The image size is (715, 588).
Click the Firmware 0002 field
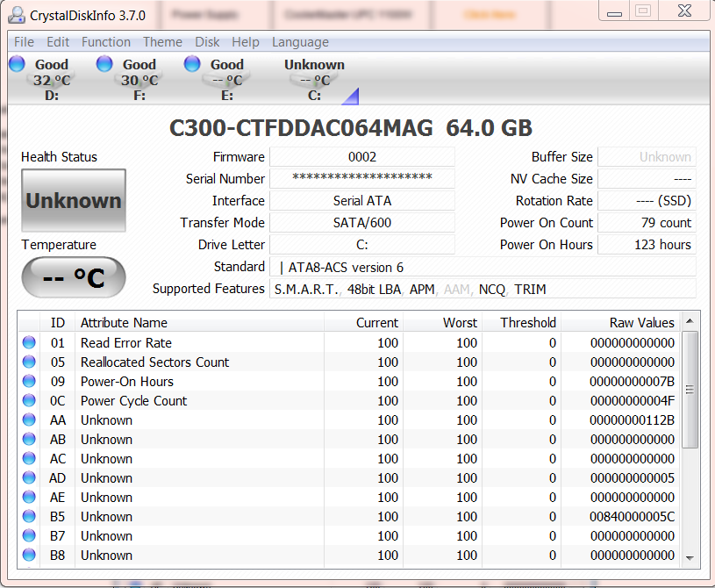tap(362, 157)
